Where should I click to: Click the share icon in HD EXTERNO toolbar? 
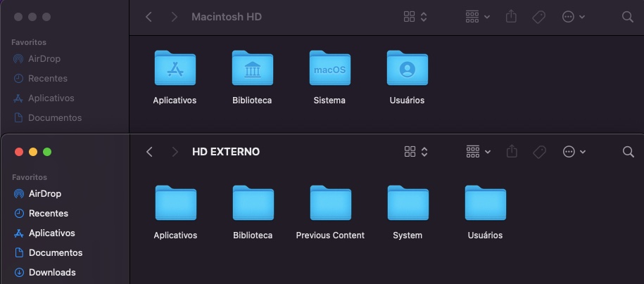click(x=512, y=152)
